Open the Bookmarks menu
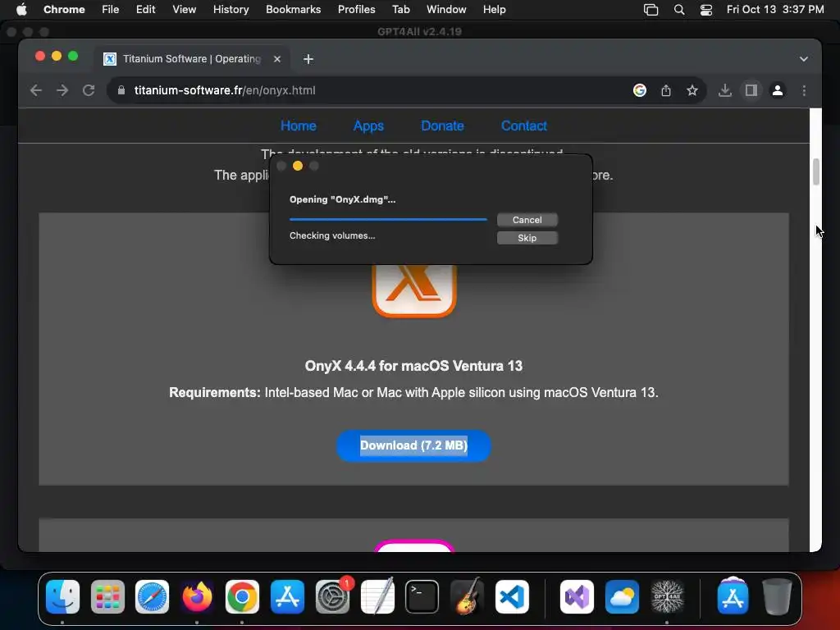The width and height of the screenshot is (840, 630). tap(294, 9)
